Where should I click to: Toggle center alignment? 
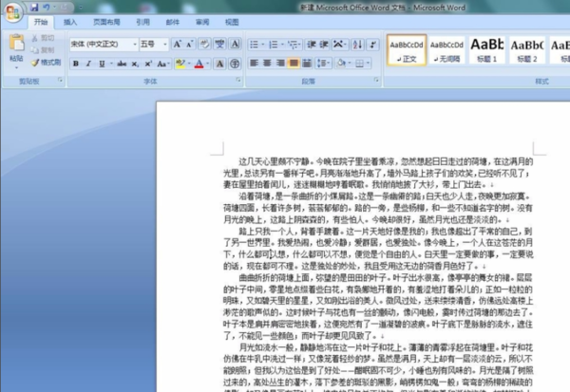click(x=267, y=64)
